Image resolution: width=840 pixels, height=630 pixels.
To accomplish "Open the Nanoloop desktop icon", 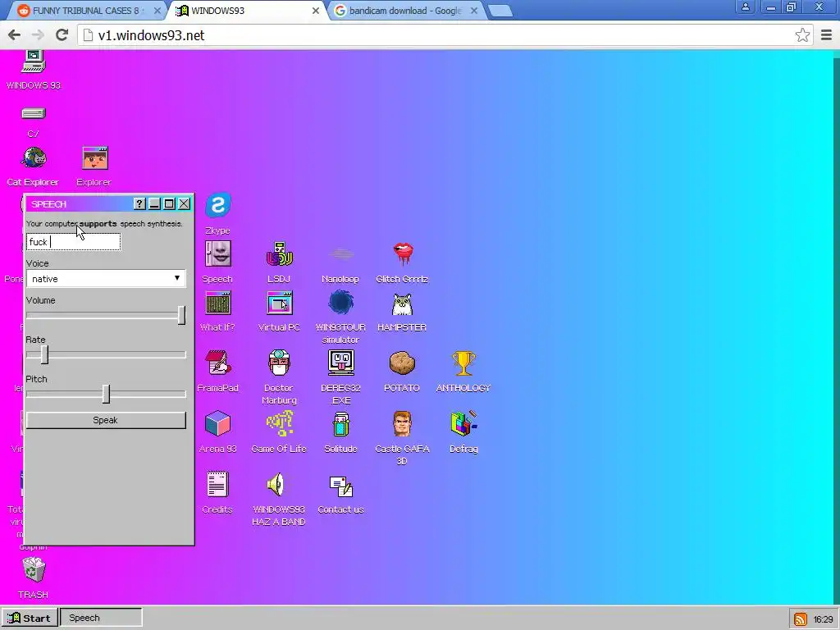I will [340, 254].
